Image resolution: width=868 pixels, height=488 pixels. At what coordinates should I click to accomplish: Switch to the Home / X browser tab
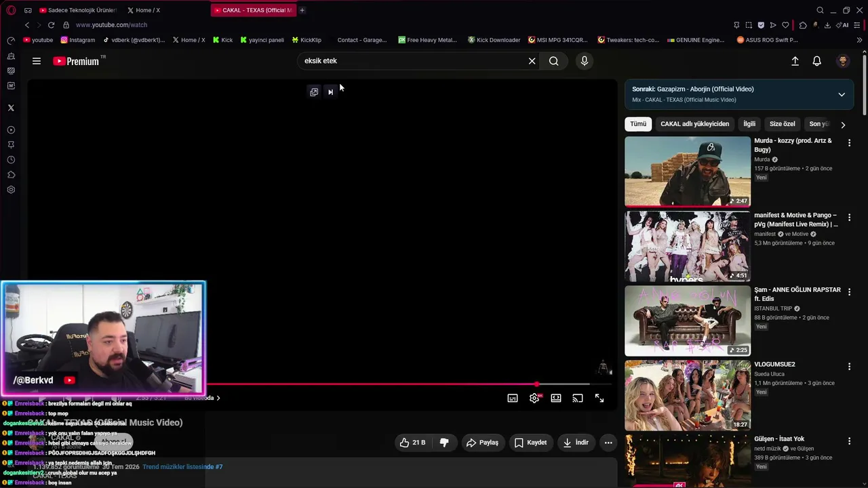tap(144, 10)
